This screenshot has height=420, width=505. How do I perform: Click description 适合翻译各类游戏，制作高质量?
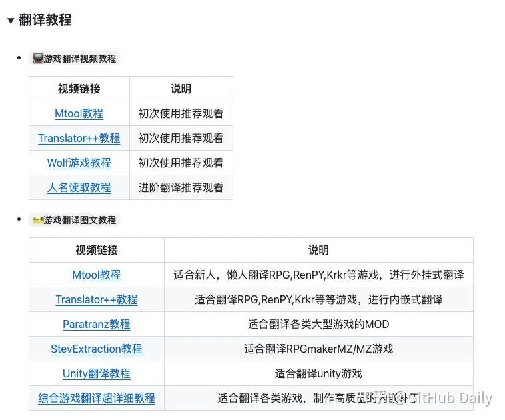coord(318,398)
